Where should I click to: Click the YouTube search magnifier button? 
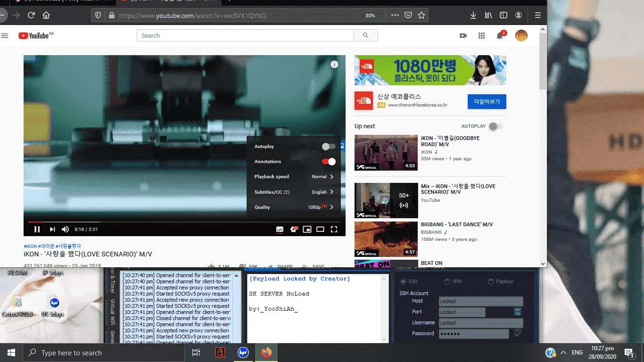pyautogui.click(x=366, y=35)
